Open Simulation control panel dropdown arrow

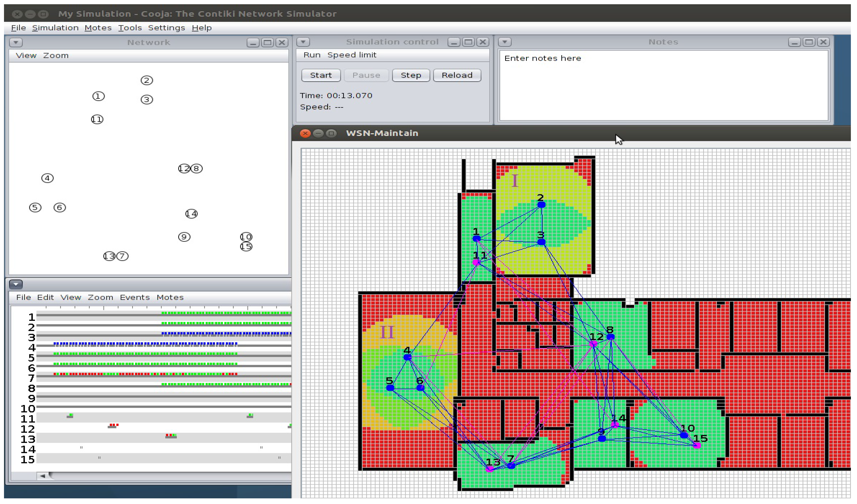[x=304, y=42]
